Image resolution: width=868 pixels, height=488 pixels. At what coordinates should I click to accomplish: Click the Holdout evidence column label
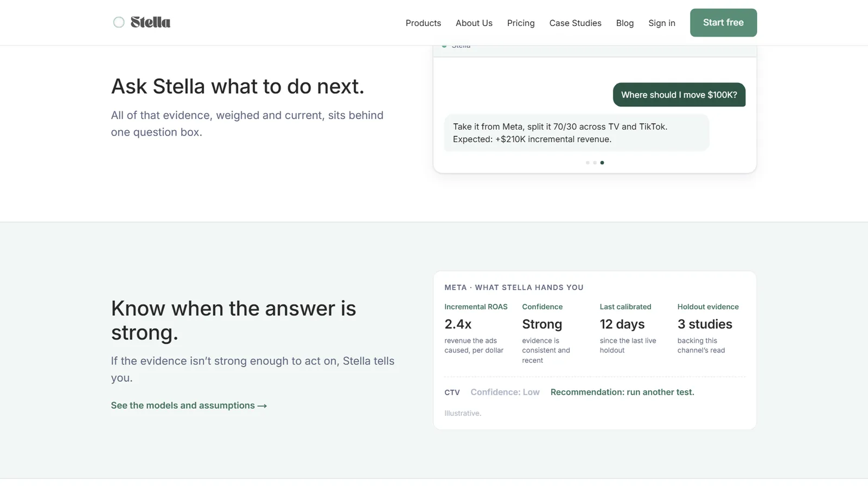(708, 307)
